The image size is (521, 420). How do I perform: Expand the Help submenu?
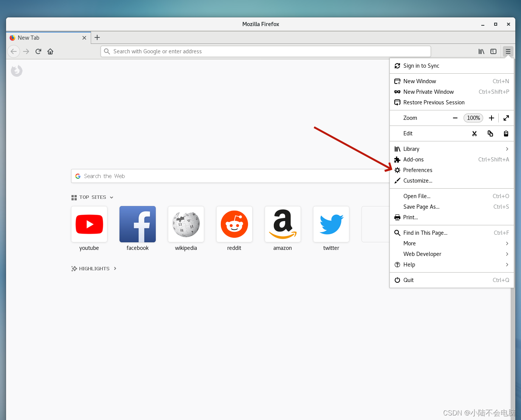pyautogui.click(x=409, y=265)
